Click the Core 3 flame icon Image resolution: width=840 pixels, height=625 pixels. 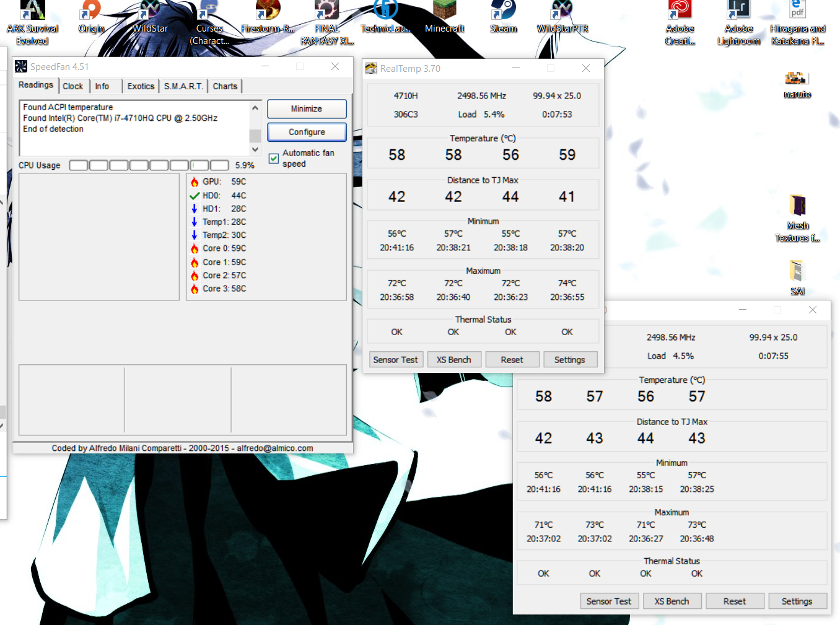tap(195, 289)
